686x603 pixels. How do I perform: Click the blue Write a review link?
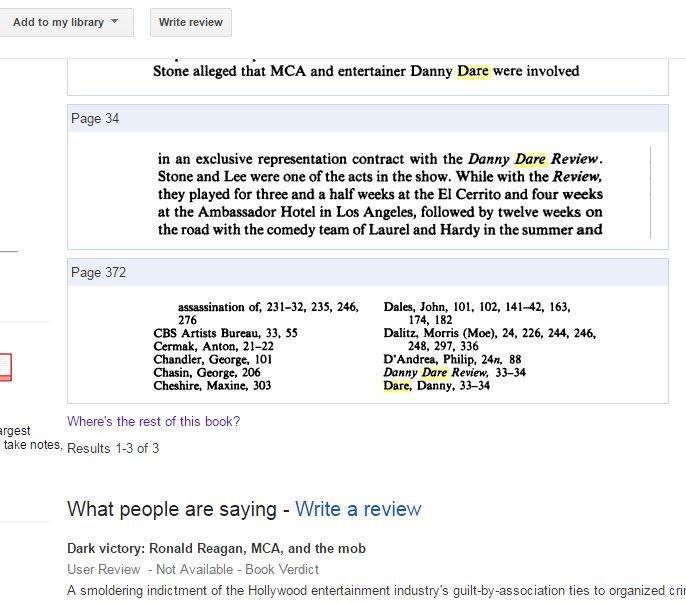tap(358, 509)
